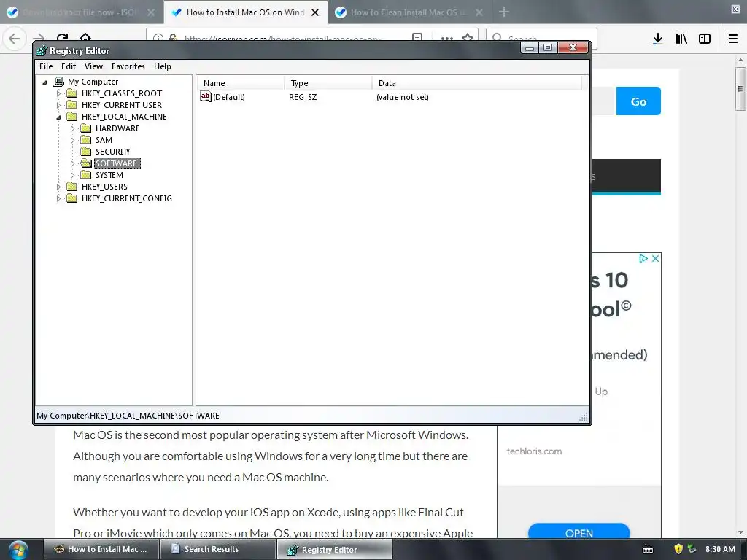Open the File menu in Registry Editor
747x560 pixels.
(x=46, y=66)
